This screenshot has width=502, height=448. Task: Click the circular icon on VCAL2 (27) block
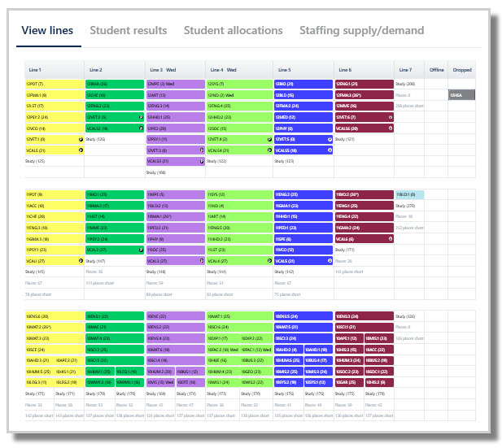(x=141, y=250)
